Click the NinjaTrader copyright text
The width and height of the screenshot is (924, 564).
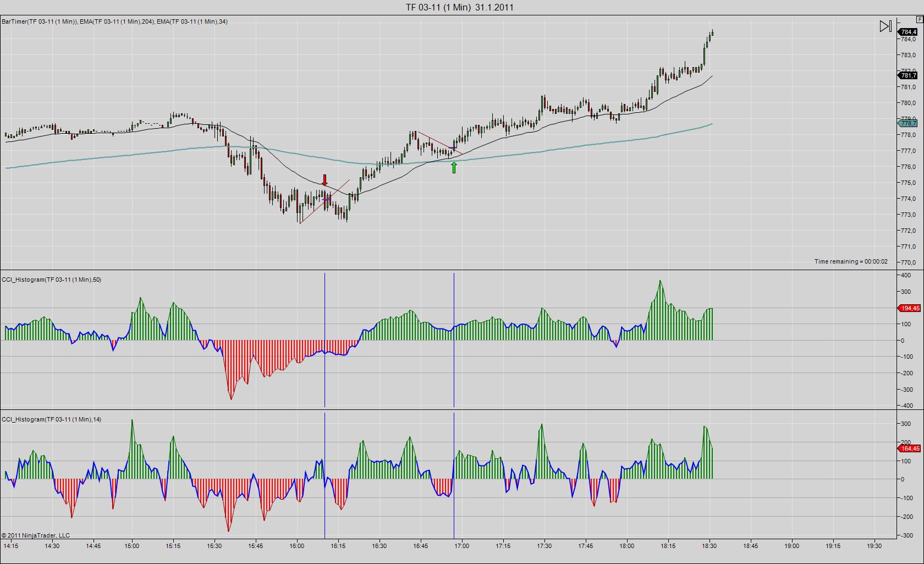36,535
